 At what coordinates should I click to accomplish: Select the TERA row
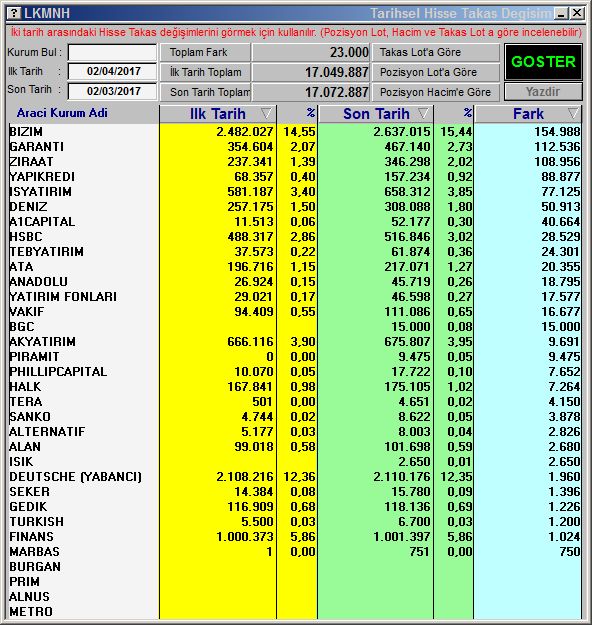(295, 402)
